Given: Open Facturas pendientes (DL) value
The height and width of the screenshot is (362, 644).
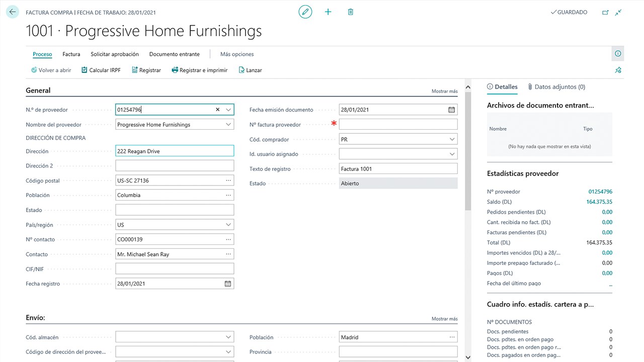Looking at the screenshot, I should click(607, 232).
